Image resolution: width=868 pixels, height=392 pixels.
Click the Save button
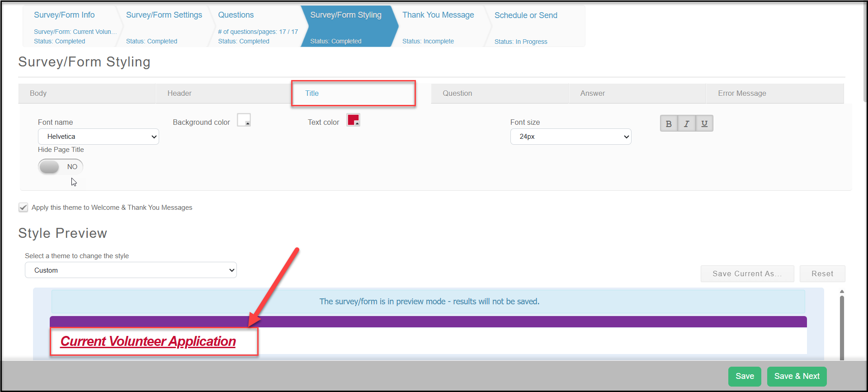coord(745,376)
